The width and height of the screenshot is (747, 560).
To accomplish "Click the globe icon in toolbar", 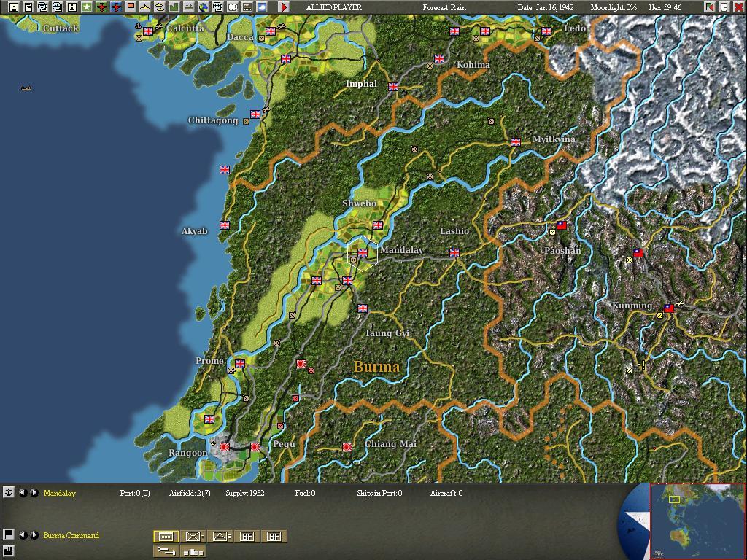I will tap(204, 7).
